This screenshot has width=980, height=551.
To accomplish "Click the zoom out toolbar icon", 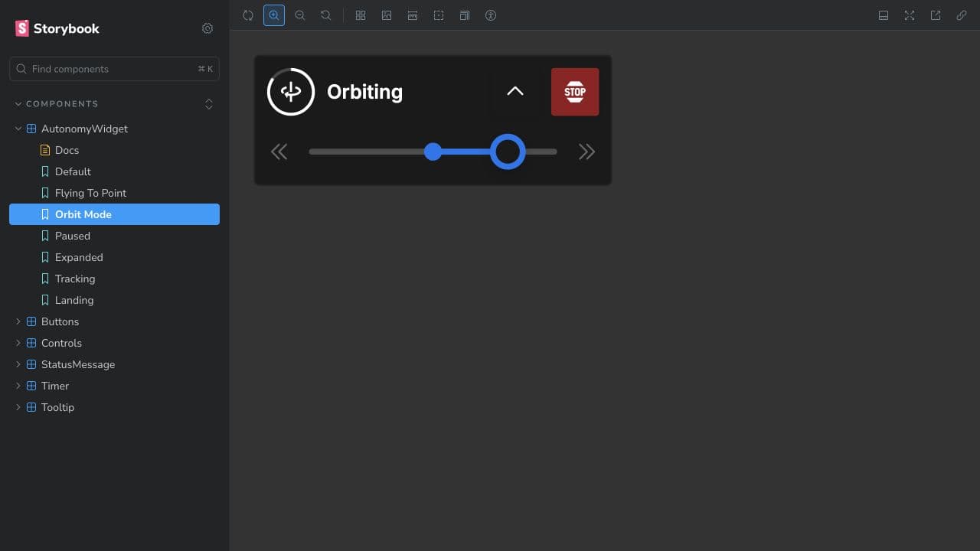I will coord(300,15).
